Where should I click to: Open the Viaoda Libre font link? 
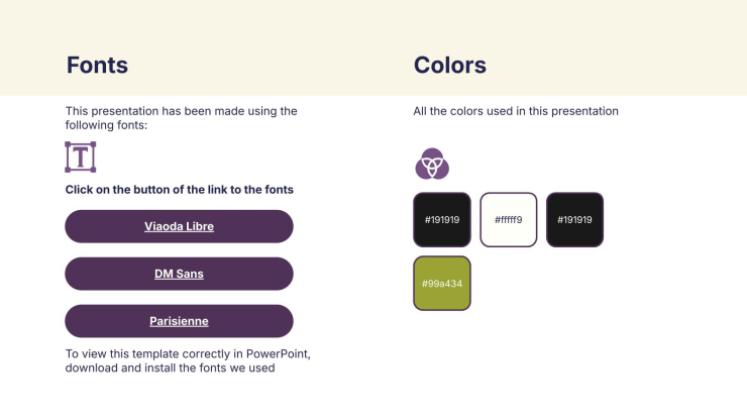point(179,226)
